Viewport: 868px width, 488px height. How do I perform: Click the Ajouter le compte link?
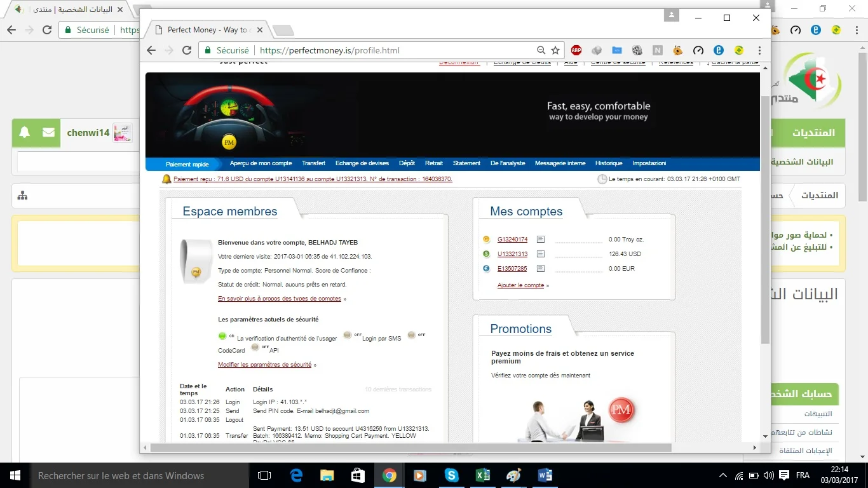pyautogui.click(x=520, y=285)
